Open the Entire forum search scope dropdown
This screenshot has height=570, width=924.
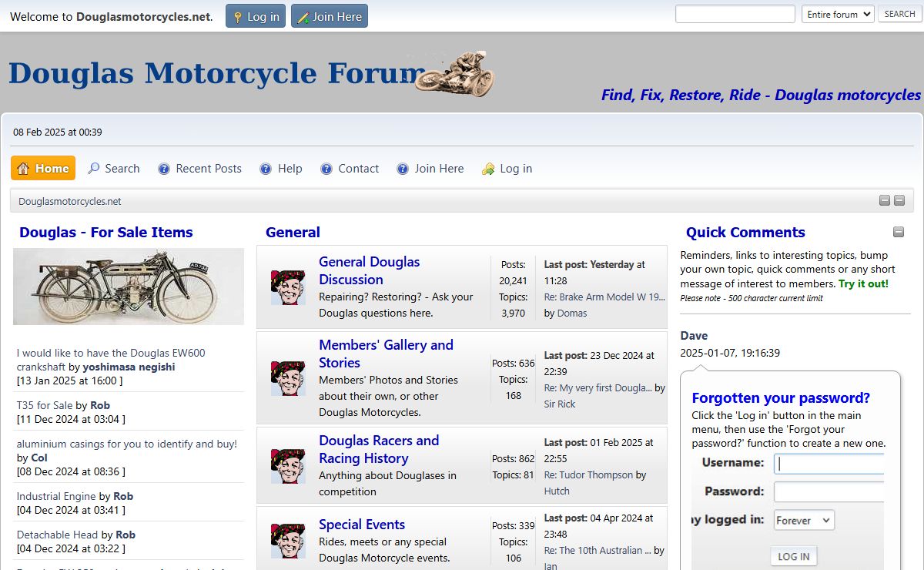tap(838, 14)
